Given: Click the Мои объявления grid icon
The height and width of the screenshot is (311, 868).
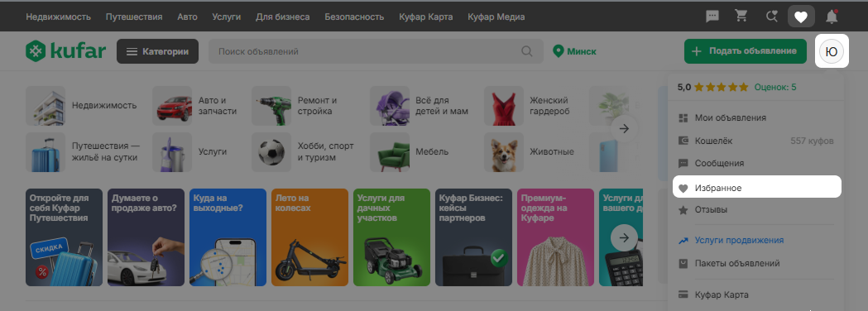Looking at the screenshot, I should click(683, 118).
